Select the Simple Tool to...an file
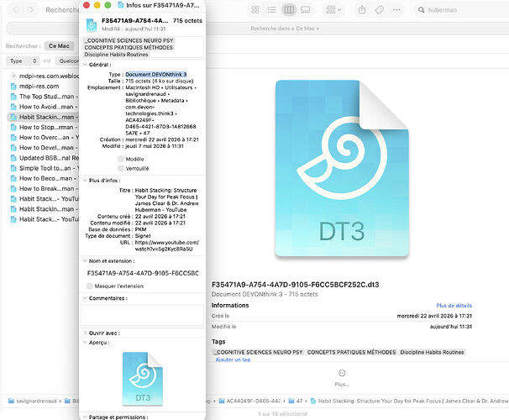This screenshot has height=420, width=509. tap(45, 168)
